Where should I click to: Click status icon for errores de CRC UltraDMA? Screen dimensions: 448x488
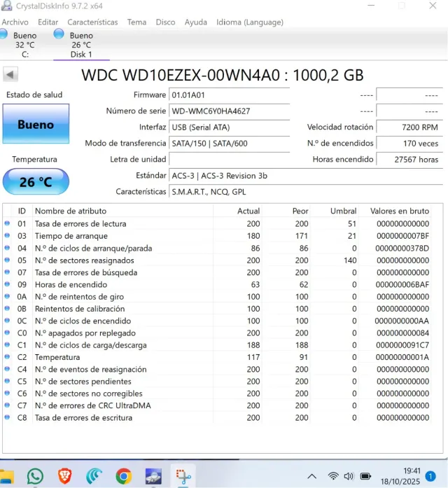tap(7, 405)
